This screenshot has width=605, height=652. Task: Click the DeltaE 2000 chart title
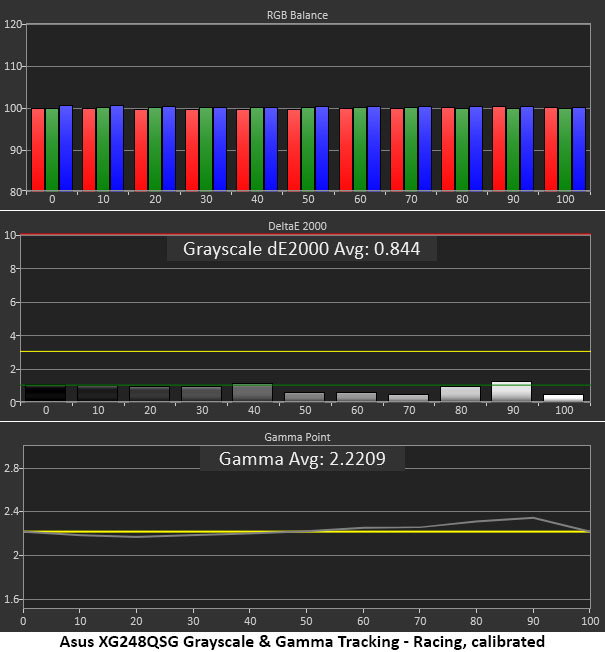[297, 226]
